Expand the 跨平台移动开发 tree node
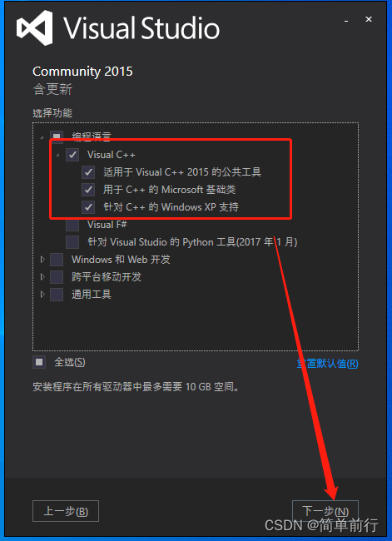 click(x=42, y=276)
